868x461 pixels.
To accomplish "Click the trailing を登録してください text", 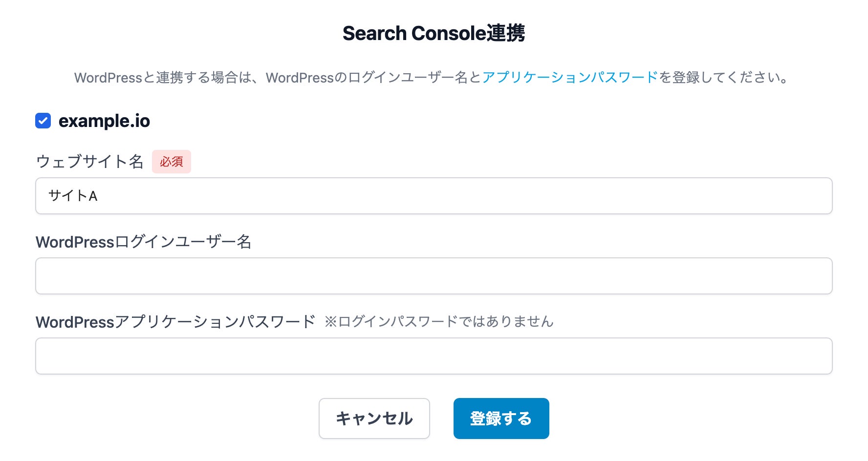I will [x=722, y=78].
